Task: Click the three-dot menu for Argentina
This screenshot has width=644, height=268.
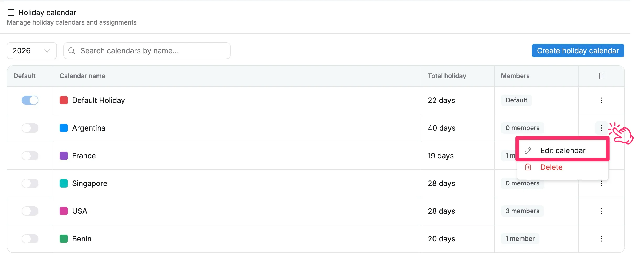Action: pyautogui.click(x=601, y=128)
